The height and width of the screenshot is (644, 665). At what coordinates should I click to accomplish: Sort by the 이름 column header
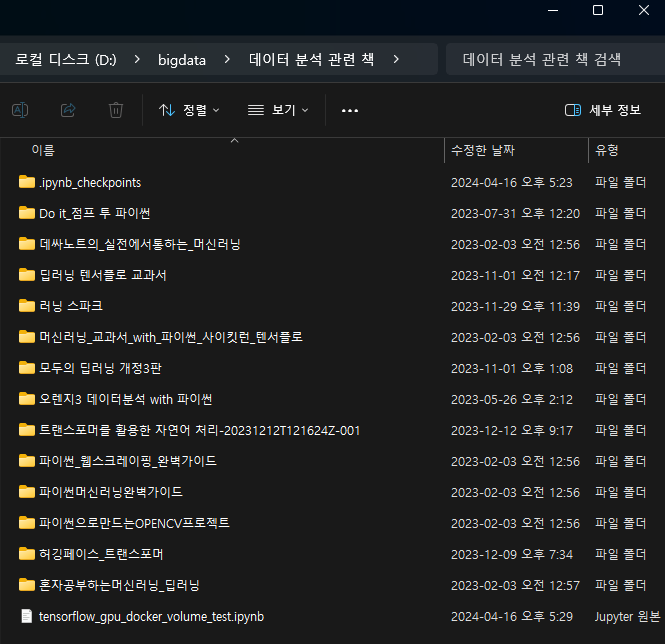point(43,150)
